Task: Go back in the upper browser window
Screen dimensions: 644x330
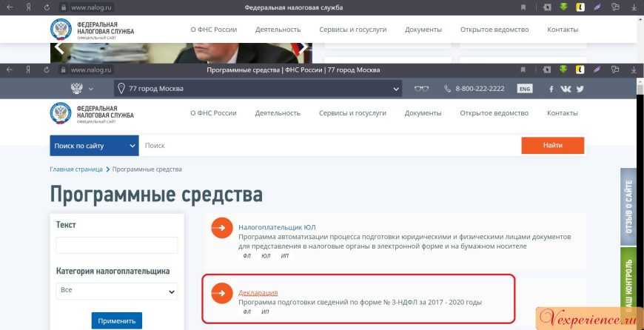Action: point(10,7)
